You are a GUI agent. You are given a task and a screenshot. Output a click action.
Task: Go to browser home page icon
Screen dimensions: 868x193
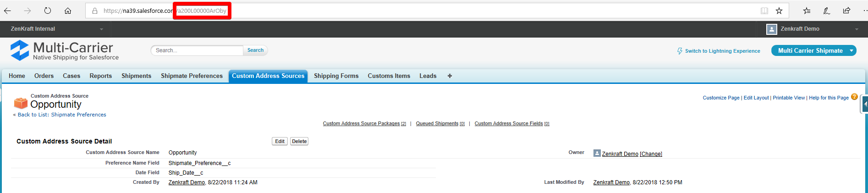coord(68,11)
